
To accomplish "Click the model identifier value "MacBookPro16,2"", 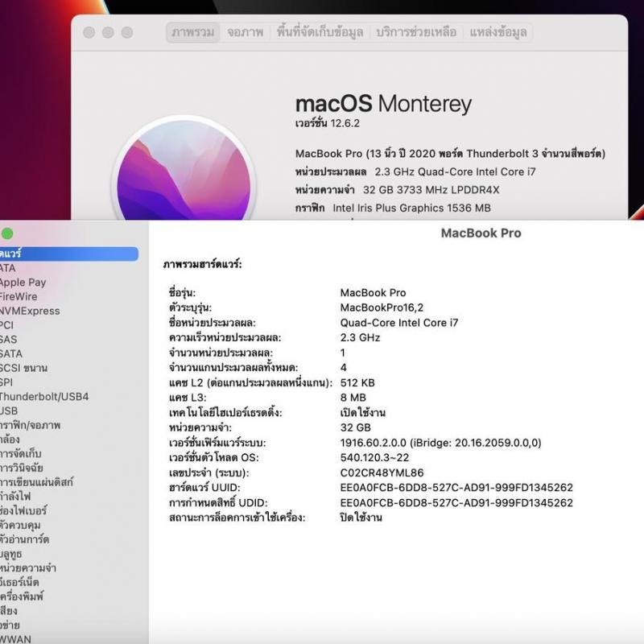I will pos(382,308).
